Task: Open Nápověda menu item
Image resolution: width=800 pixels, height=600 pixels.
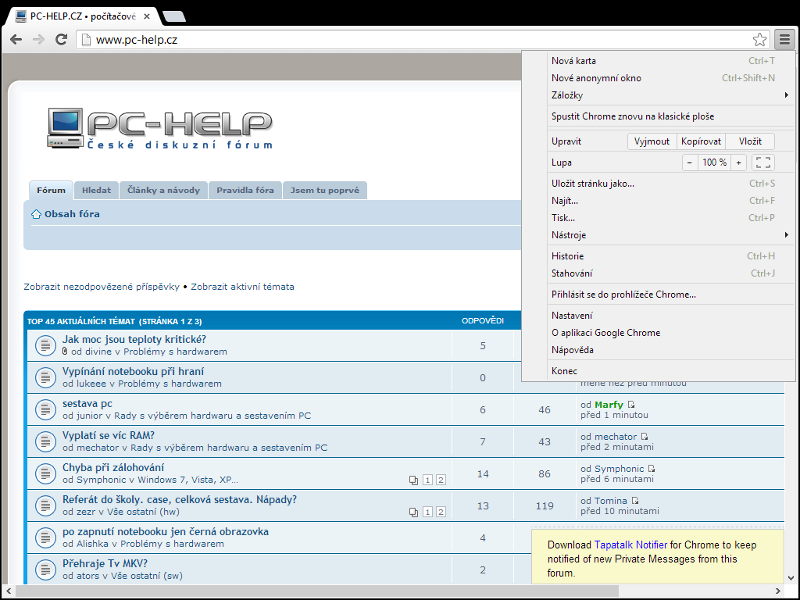Action: click(x=671, y=350)
